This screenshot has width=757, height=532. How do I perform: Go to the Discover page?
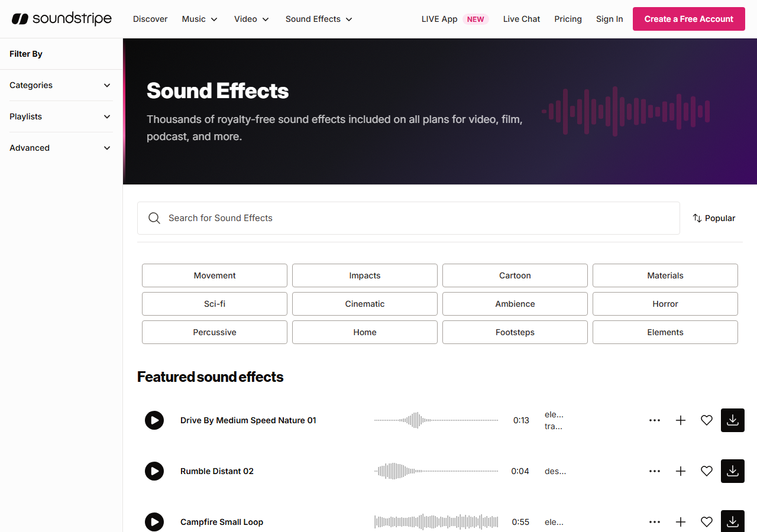150,19
